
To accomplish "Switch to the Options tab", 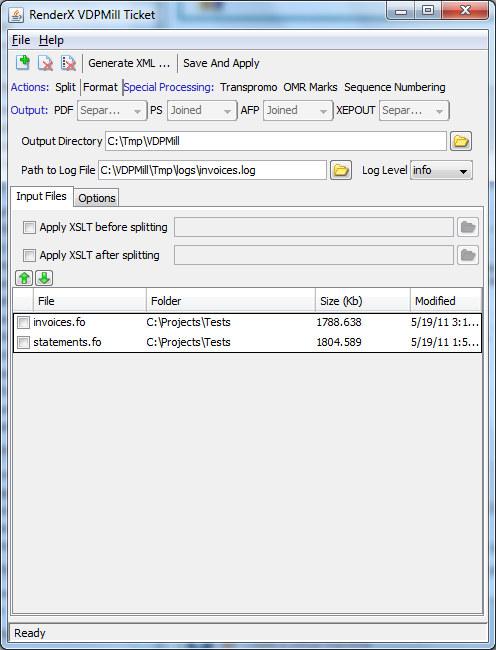I will pos(97,198).
